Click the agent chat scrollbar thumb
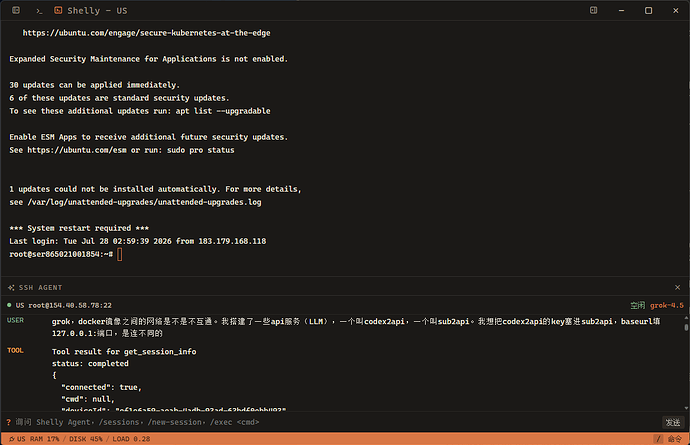Screen dimensions: 690x445 [686, 327]
